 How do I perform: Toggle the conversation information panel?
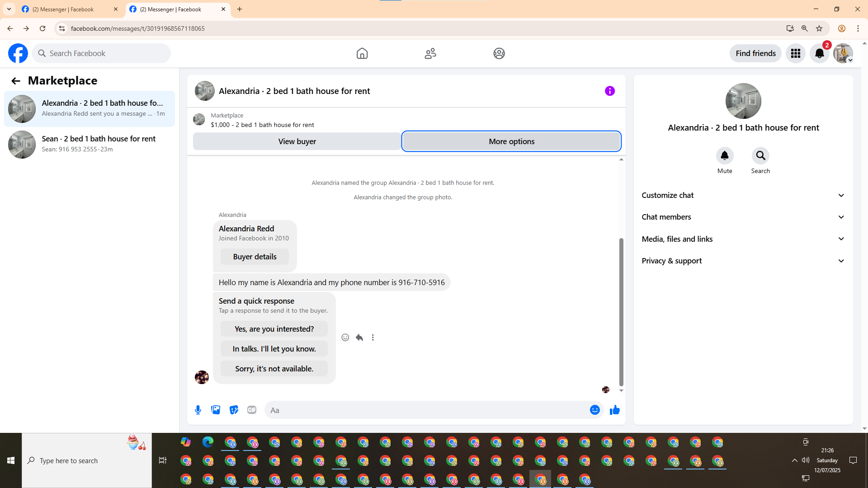pos(609,91)
